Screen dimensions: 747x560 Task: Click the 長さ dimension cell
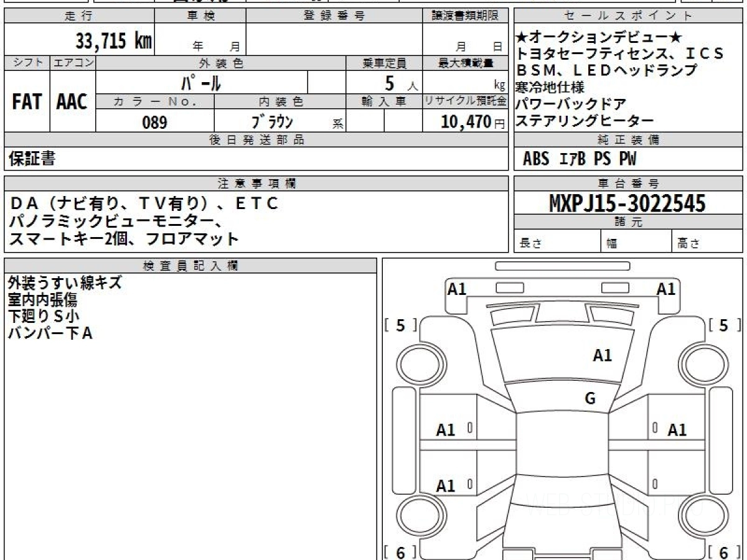558,242
